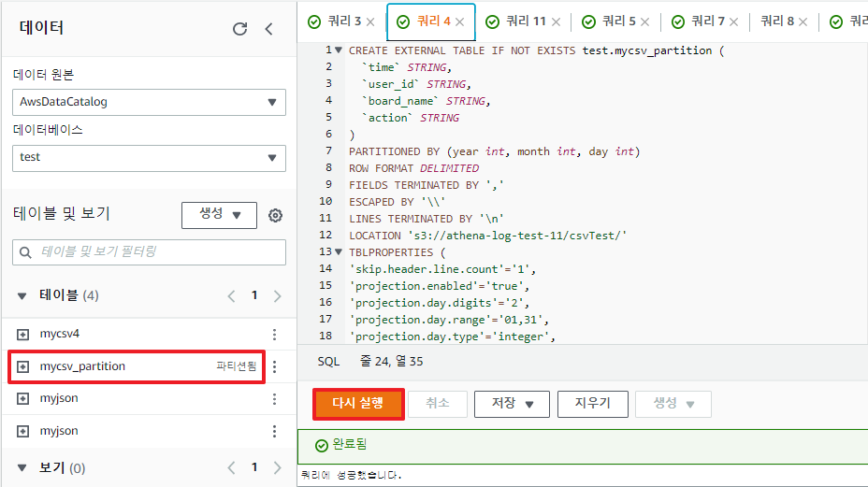Collapse the 보기 (0) section
Image resolution: width=868 pixels, height=487 pixels.
point(22,468)
